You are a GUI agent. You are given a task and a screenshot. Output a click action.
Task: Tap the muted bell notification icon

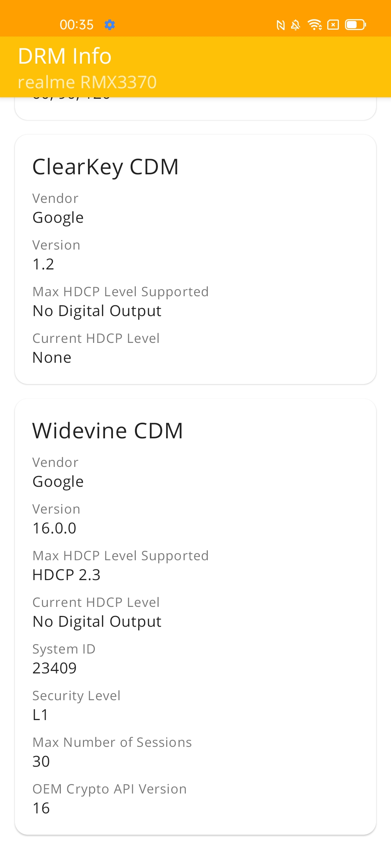pos(295,25)
